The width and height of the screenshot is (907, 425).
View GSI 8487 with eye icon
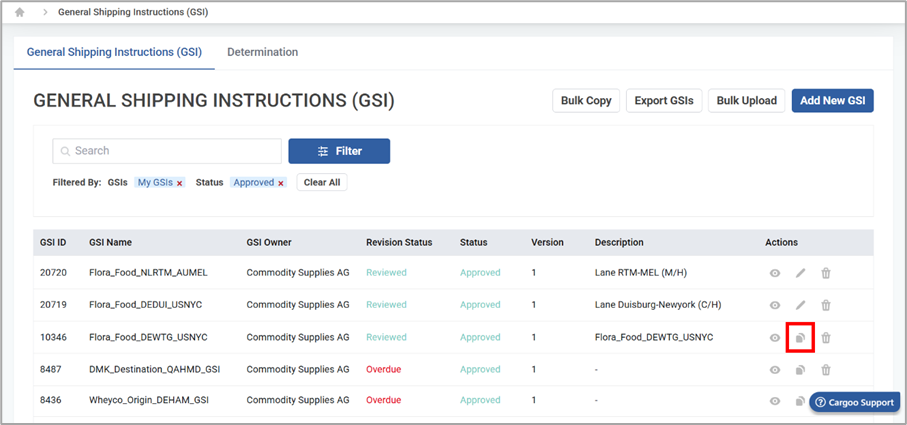click(775, 369)
